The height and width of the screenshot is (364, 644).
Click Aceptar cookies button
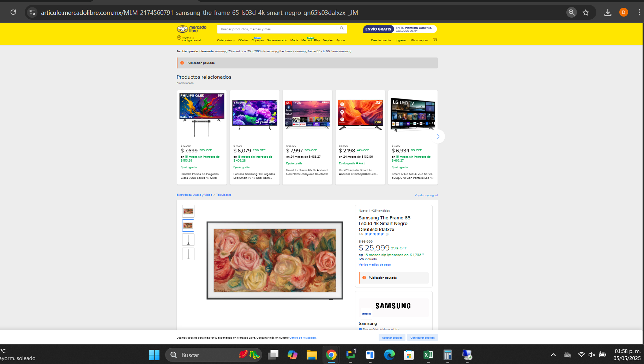pos(392,338)
